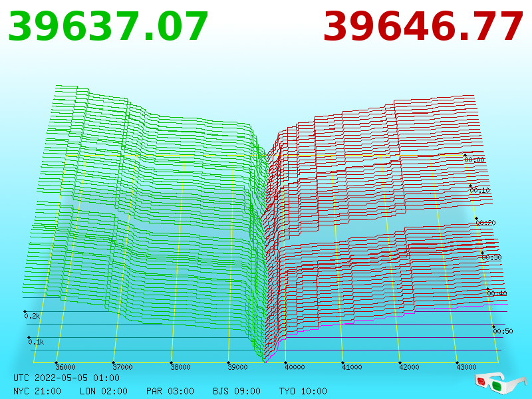
Task: Click the 00:20 time axis marker
Action: (x=486, y=223)
